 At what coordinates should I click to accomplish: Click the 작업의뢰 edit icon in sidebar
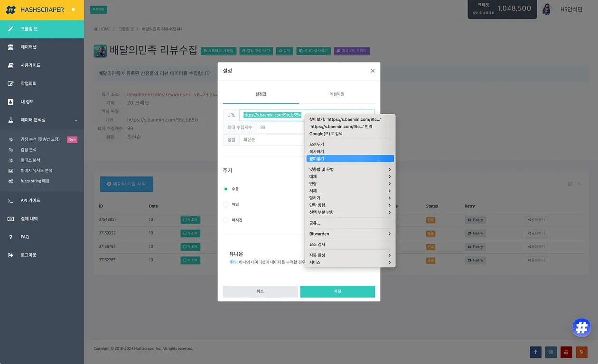[10, 84]
